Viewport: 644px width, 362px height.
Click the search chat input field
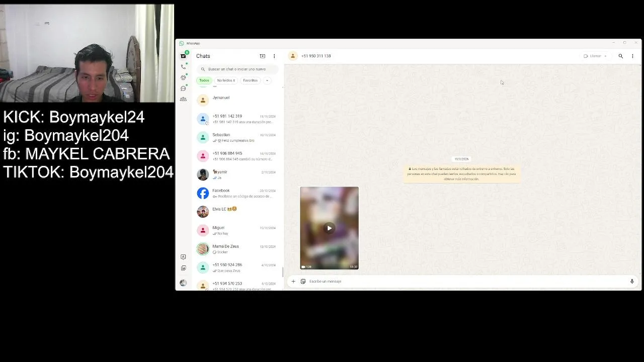coord(237,69)
